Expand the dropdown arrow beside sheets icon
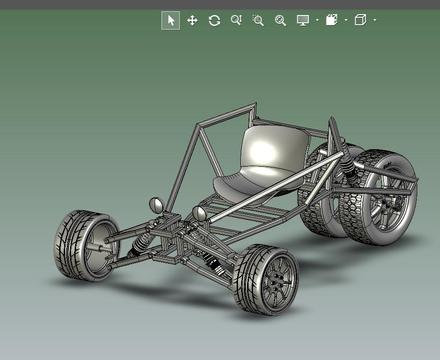Screen dimensions: 440x360 346,20
